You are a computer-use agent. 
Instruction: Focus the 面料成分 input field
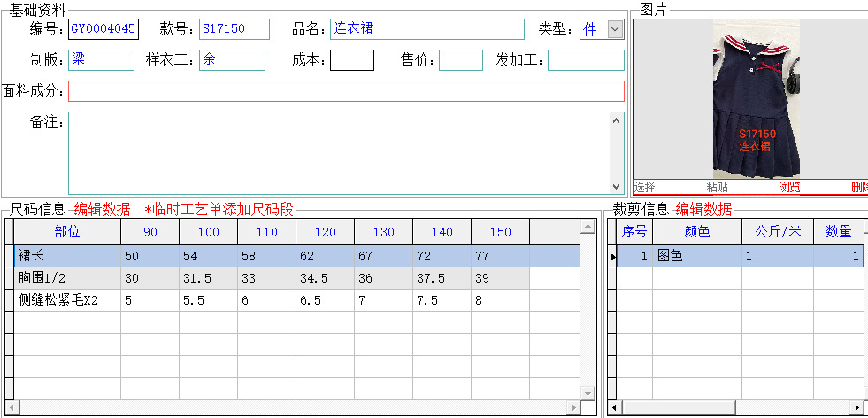[x=346, y=91]
